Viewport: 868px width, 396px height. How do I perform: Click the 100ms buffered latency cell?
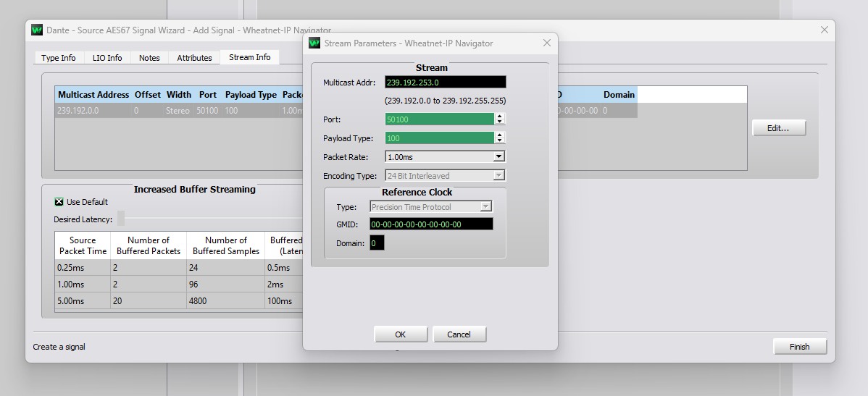coord(284,301)
